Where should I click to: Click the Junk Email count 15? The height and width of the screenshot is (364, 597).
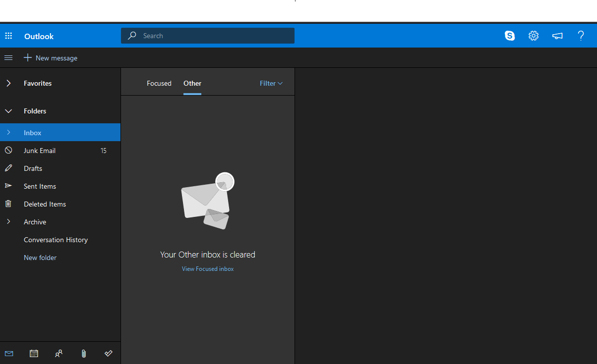pyautogui.click(x=103, y=151)
